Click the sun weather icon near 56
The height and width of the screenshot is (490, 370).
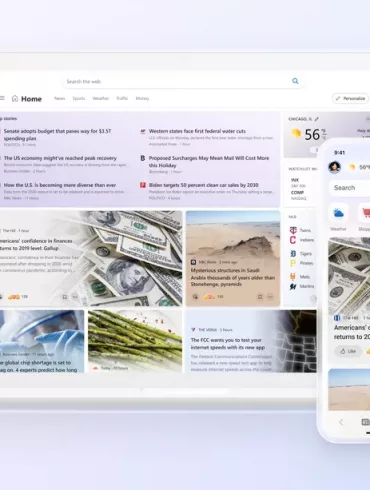point(295,134)
